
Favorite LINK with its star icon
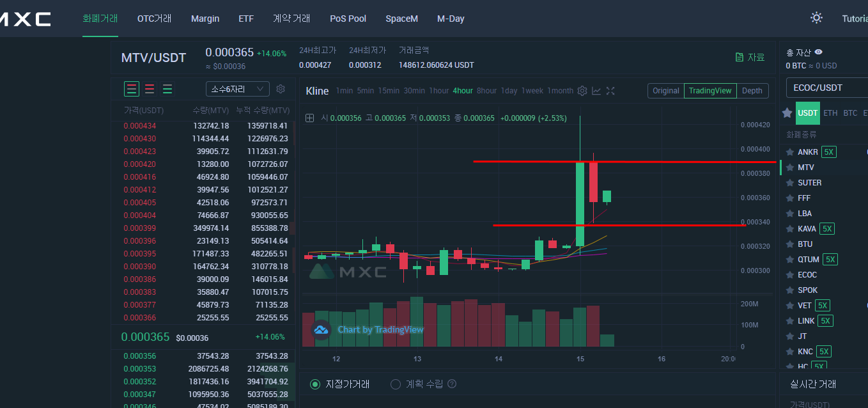coord(789,321)
